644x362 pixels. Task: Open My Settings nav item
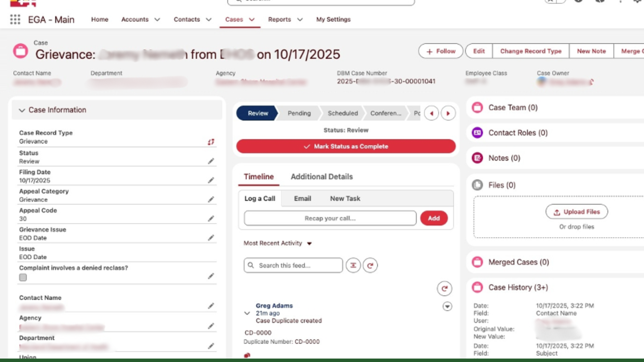coord(333,19)
